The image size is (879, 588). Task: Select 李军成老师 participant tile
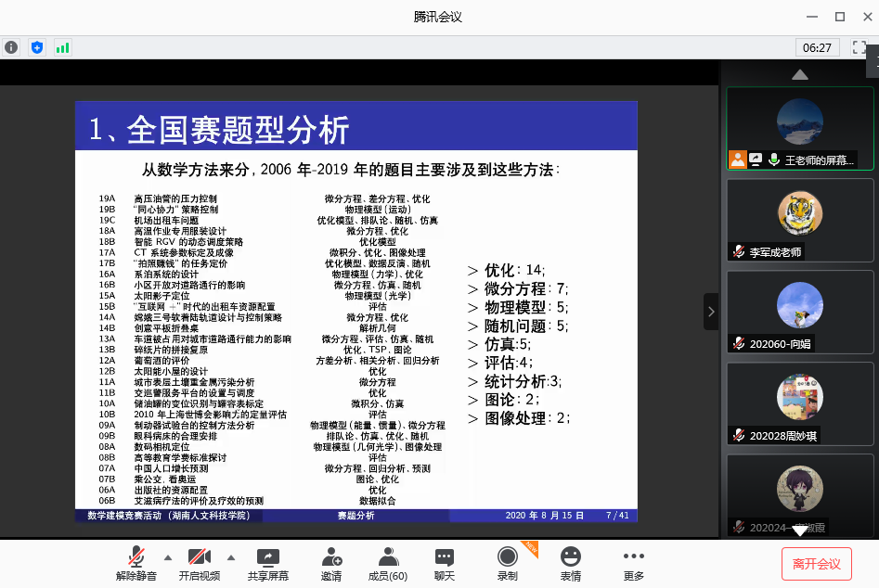(x=799, y=221)
